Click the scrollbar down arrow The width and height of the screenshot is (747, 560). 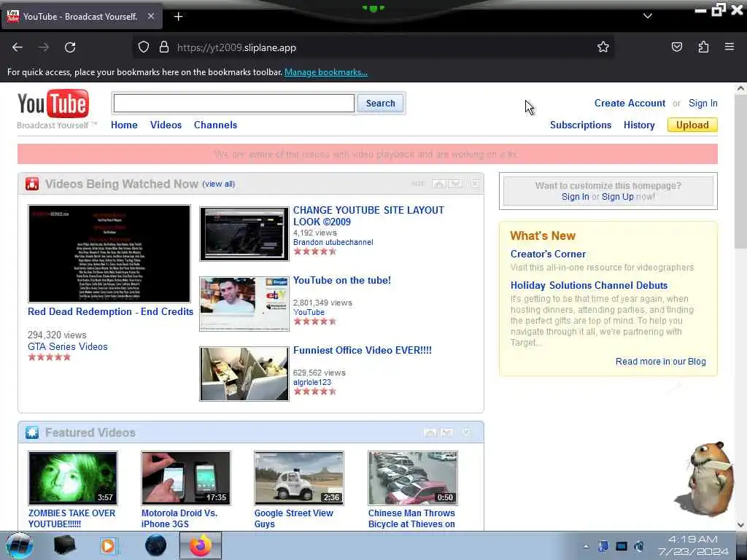click(x=740, y=525)
